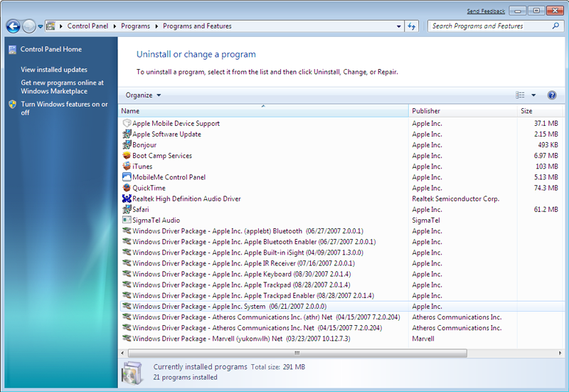
Task: Select the Apple Built-in iSight driver icon
Action: [x=127, y=253]
